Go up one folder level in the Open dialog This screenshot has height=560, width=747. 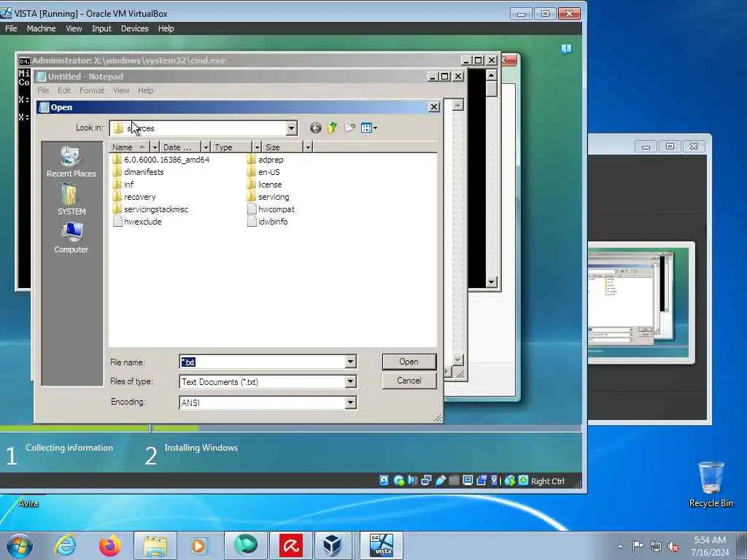point(332,128)
